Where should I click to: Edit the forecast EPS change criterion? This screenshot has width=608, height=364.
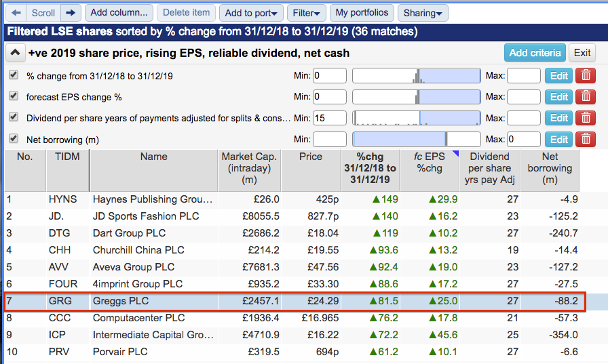(558, 96)
